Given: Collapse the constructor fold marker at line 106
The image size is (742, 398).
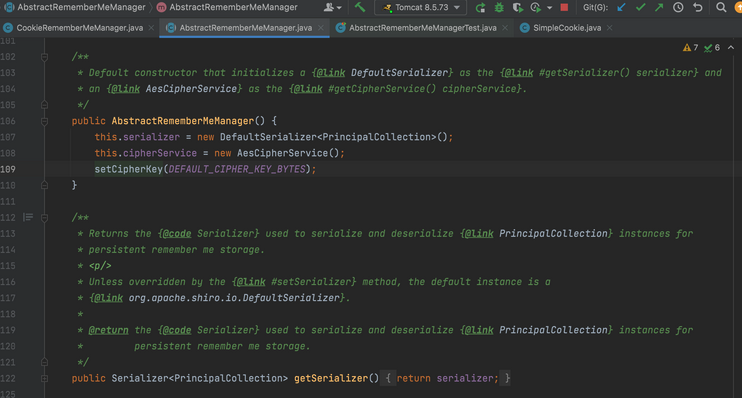Looking at the screenshot, I should (44, 121).
